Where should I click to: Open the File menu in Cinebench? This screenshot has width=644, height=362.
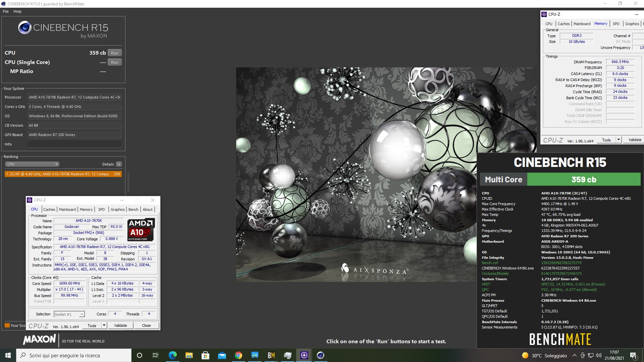click(6, 11)
